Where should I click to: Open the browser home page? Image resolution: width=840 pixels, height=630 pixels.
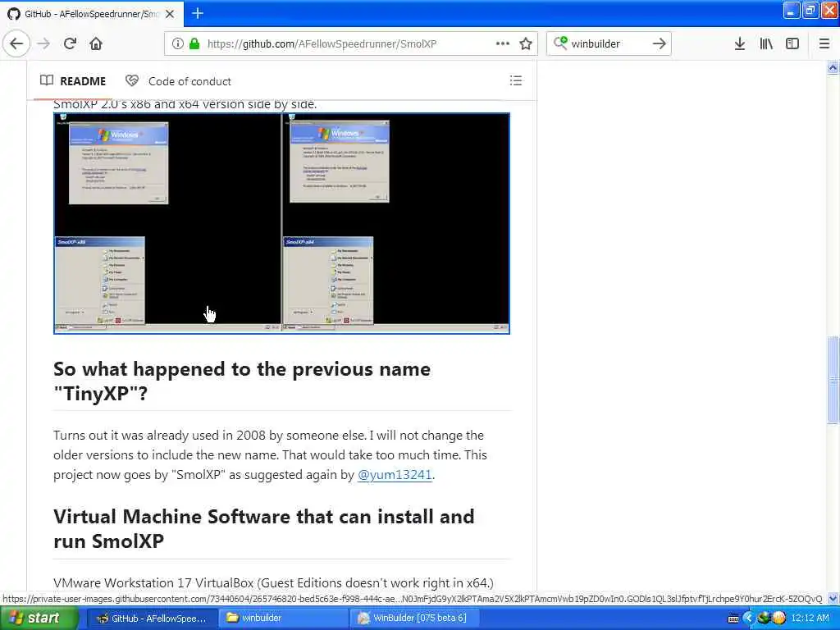point(96,43)
